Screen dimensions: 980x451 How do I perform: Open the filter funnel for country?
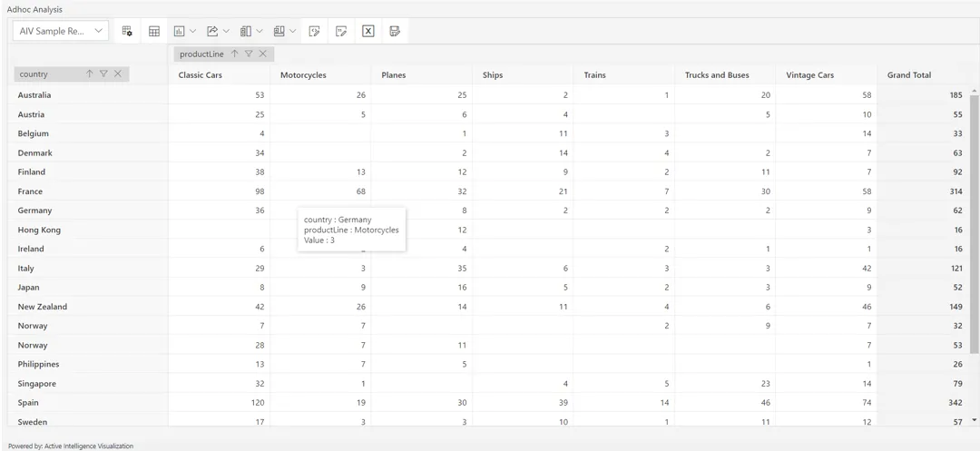click(x=103, y=74)
